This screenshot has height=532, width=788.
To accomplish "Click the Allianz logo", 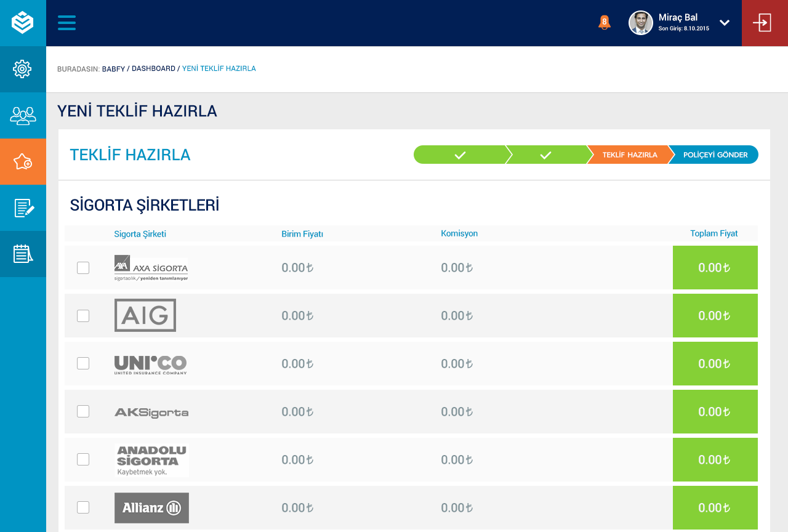I will (151, 508).
